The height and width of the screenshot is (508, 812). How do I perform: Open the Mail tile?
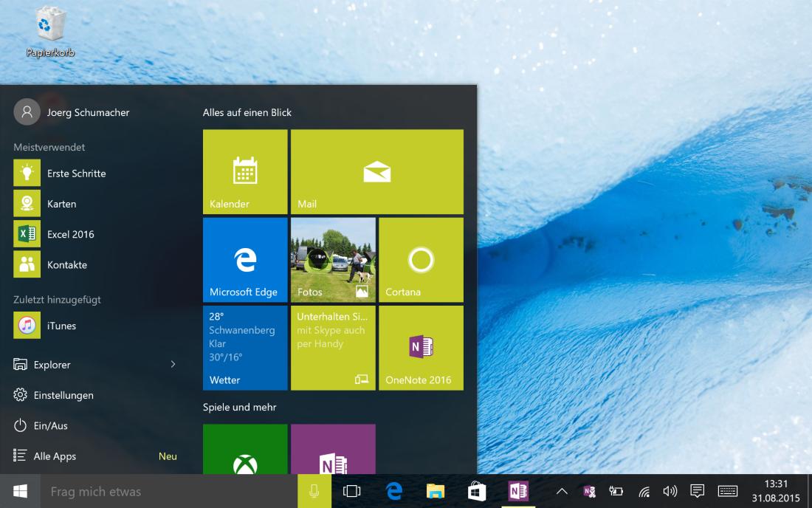pos(377,172)
